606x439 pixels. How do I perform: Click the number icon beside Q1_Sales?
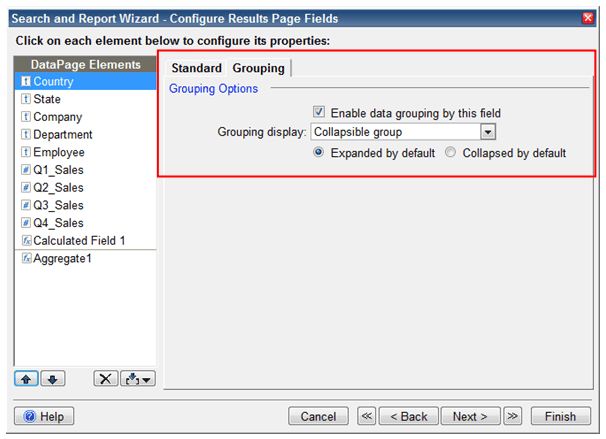click(26, 170)
